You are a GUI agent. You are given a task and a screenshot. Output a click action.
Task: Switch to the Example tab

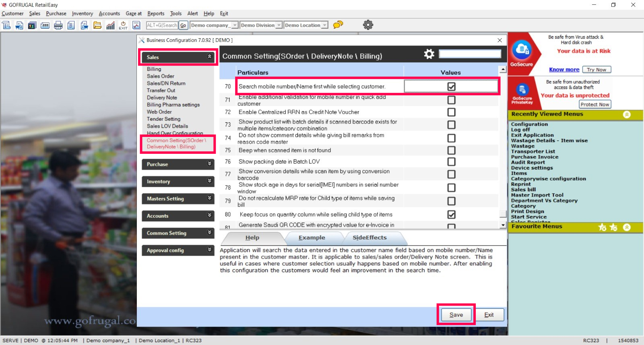coord(312,238)
